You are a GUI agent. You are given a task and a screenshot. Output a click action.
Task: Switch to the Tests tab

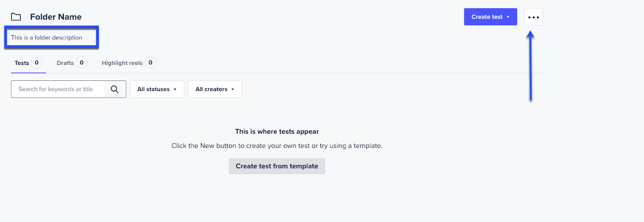22,63
